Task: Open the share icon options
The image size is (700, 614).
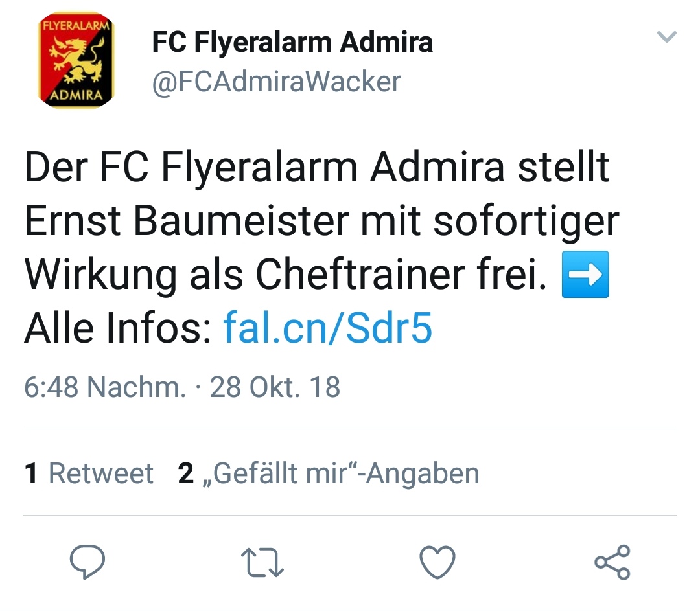Action: [x=612, y=562]
